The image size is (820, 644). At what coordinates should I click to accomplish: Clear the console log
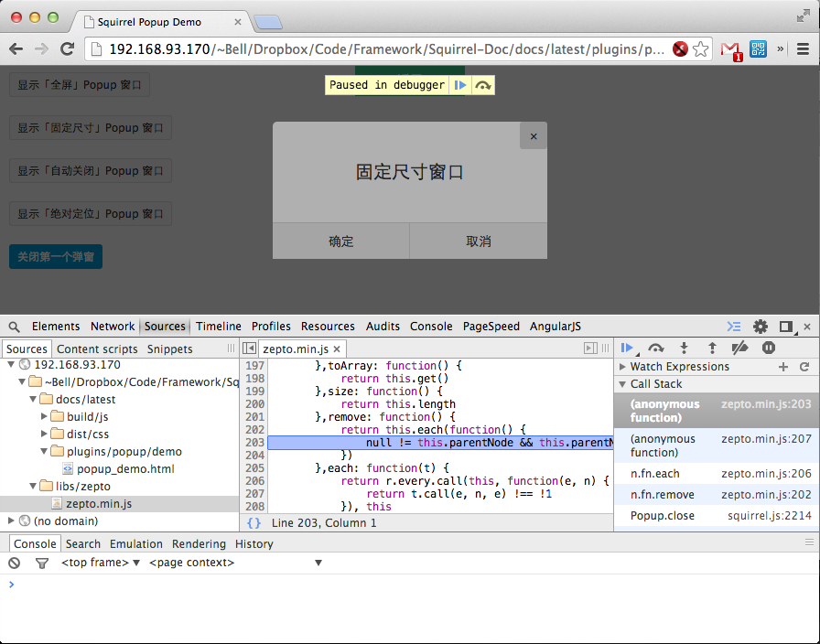pyautogui.click(x=15, y=563)
